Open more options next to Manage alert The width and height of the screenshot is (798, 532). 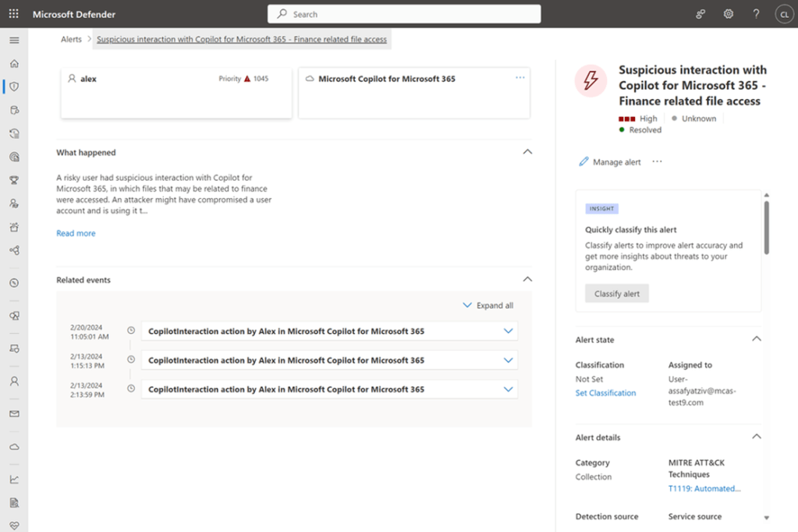click(x=657, y=161)
